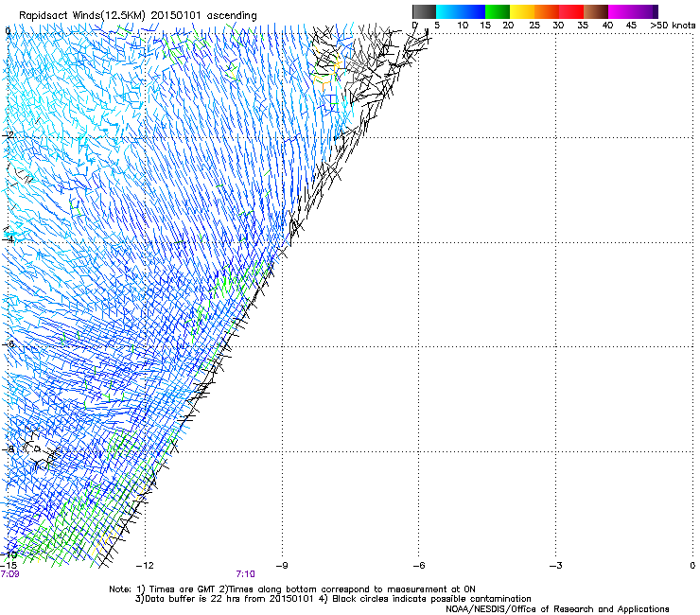
Task: Click the yellow 20-25 knots color band
Action: click(x=522, y=11)
